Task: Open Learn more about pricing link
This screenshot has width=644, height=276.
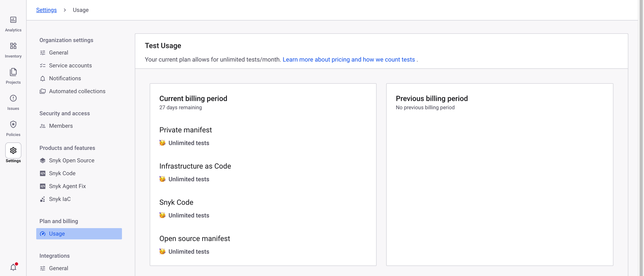Action: click(349, 60)
